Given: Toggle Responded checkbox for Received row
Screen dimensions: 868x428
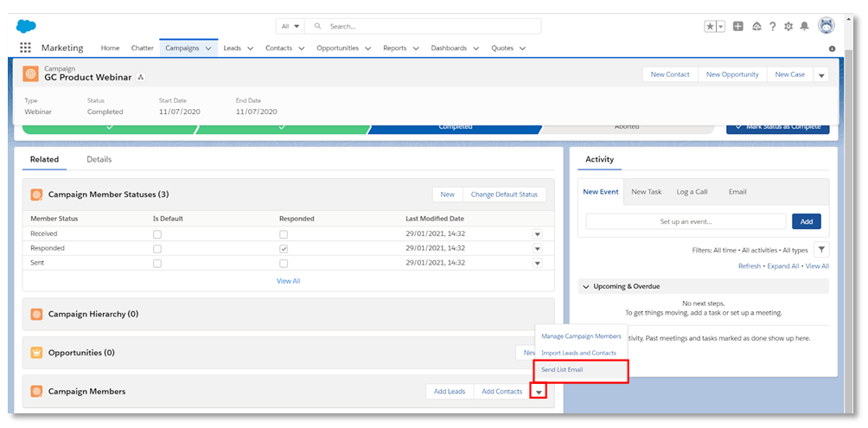Looking at the screenshot, I should click(x=284, y=234).
